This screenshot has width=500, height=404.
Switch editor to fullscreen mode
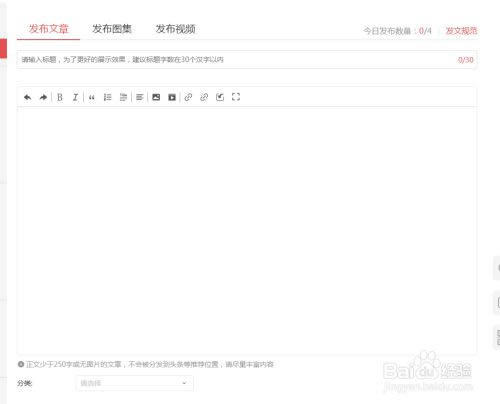pyautogui.click(x=236, y=97)
